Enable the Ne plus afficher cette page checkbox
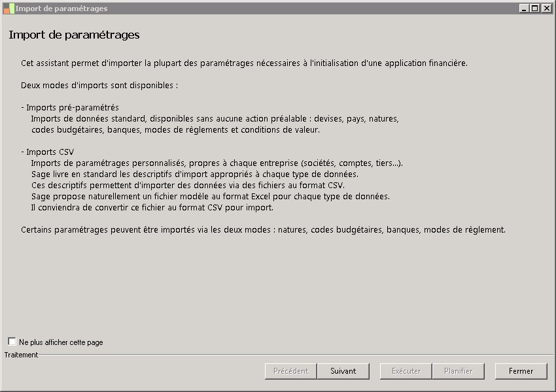556x392 pixels. (12, 342)
